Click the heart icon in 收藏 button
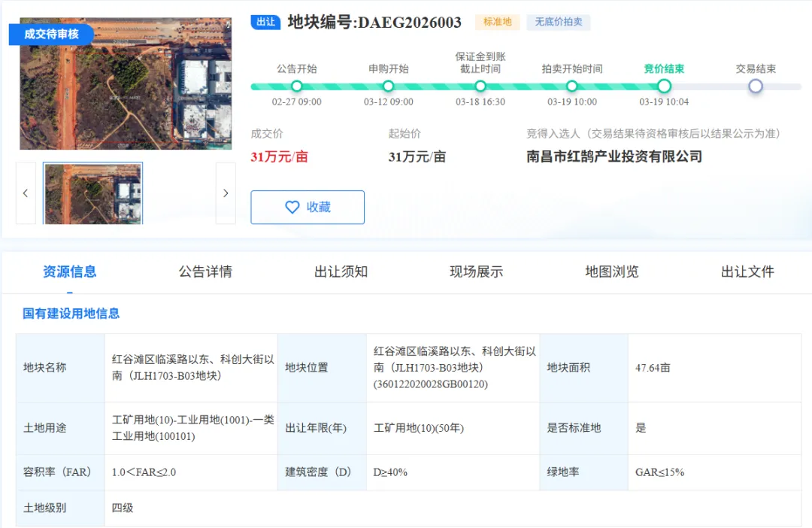The height and width of the screenshot is (528, 812). pyautogui.click(x=292, y=208)
